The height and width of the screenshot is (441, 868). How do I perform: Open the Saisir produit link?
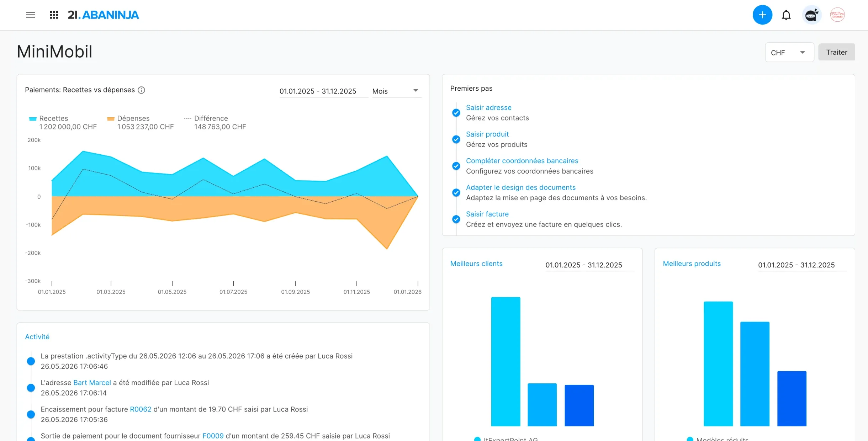point(487,134)
